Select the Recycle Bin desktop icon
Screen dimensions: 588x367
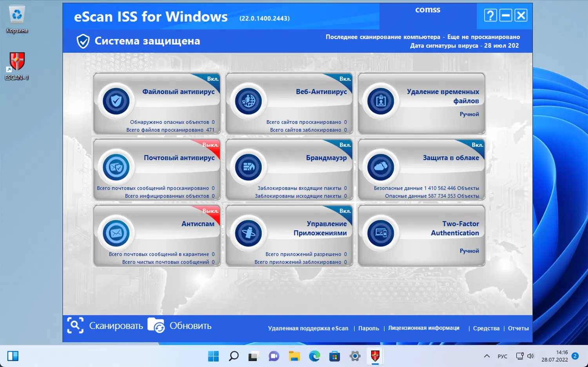tap(17, 19)
